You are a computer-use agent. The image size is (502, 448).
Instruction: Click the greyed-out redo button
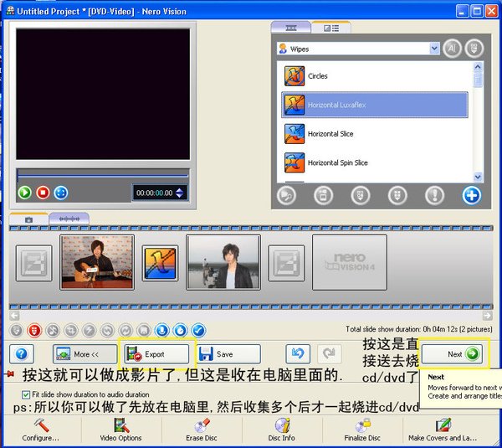(329, 354)
